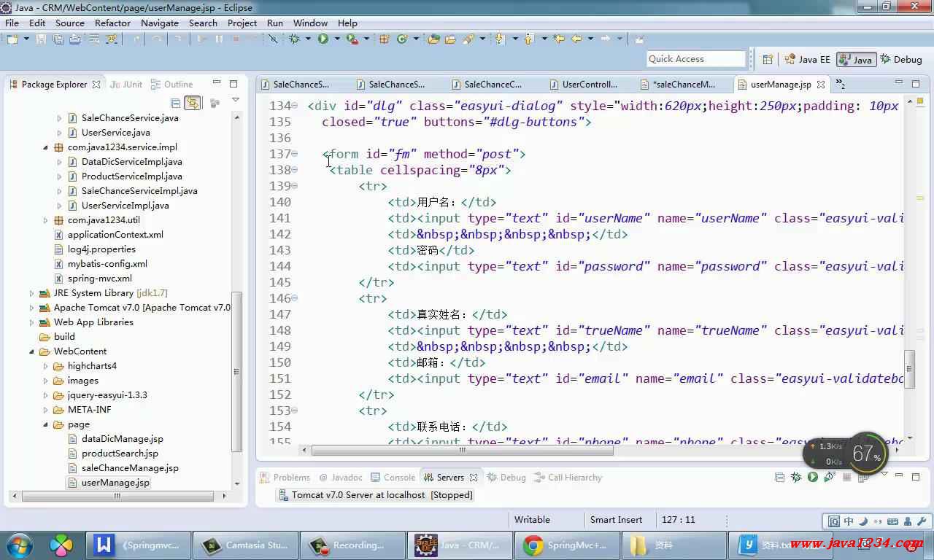Click the IME soft keyboard icon
The height and width of the screenshot is (560, 934).
pos(893,521)
